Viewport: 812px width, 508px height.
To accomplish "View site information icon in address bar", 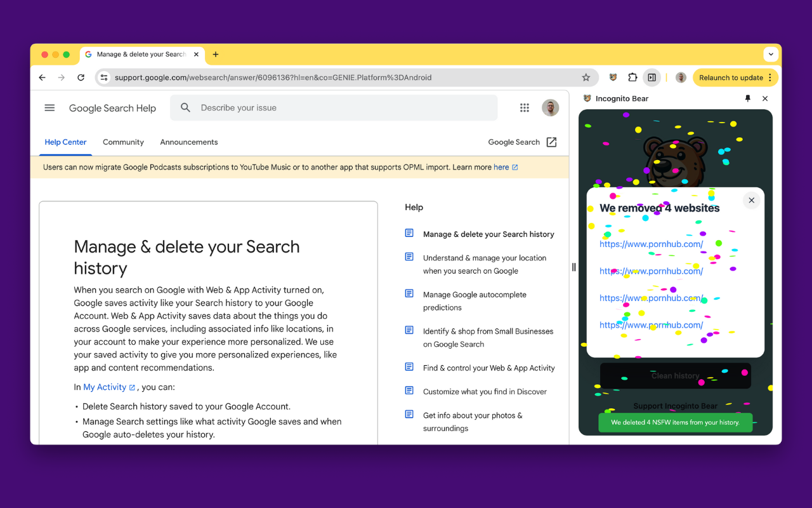I will click(104, 77).
